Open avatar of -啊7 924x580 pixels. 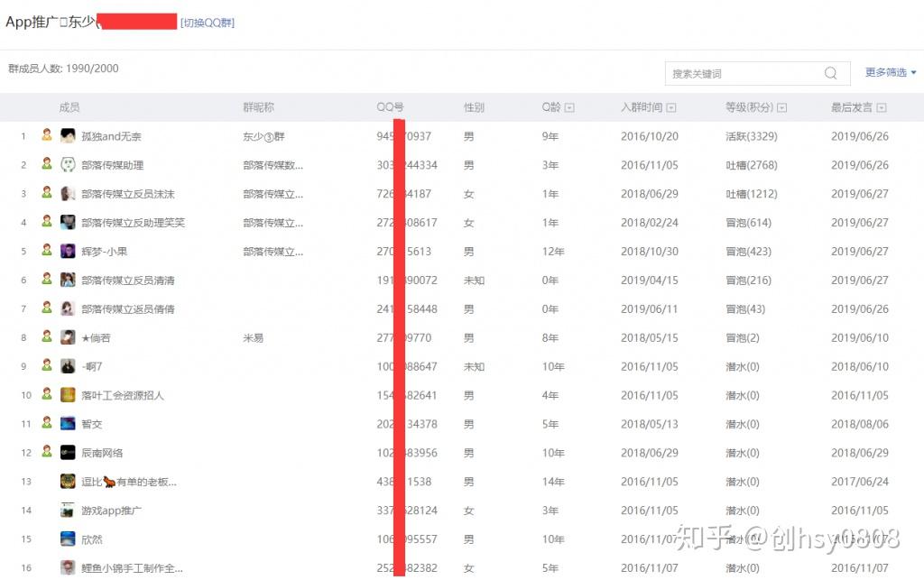coord(68,366)
